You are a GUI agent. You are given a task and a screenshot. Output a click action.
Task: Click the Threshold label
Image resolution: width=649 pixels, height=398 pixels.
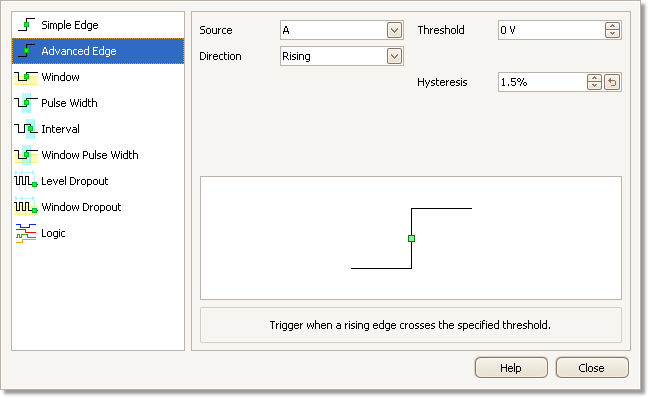click(x=441, y=30)
